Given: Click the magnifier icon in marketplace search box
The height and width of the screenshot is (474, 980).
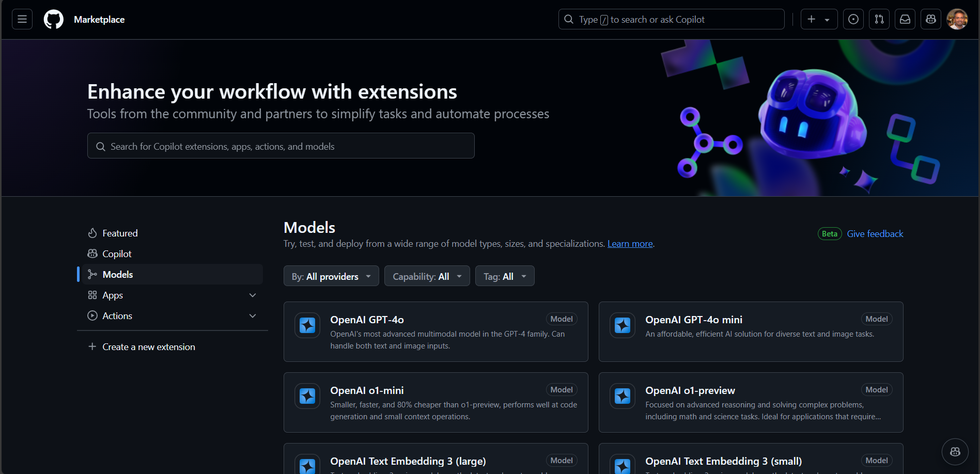Looking at the screenshot, I should [101, 147].
